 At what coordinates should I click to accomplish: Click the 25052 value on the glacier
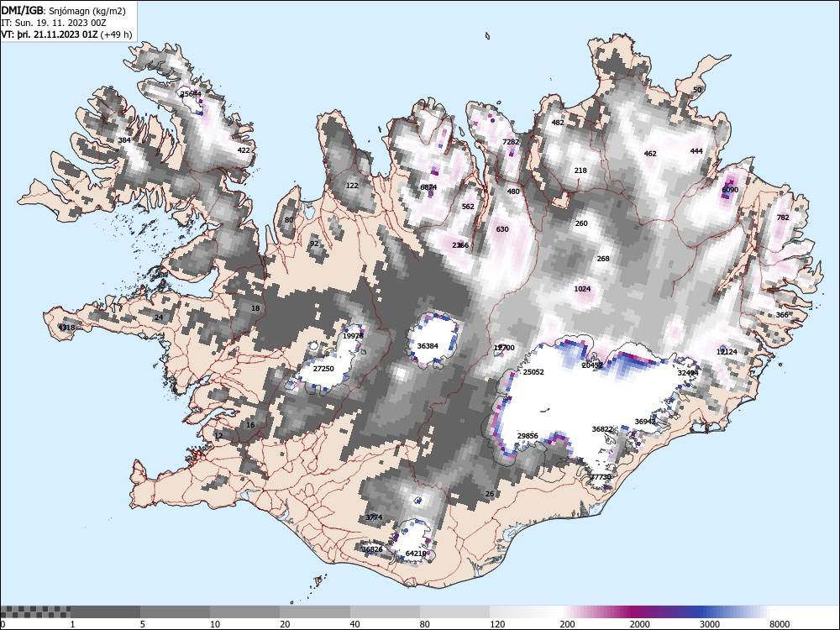coord(533,372)
